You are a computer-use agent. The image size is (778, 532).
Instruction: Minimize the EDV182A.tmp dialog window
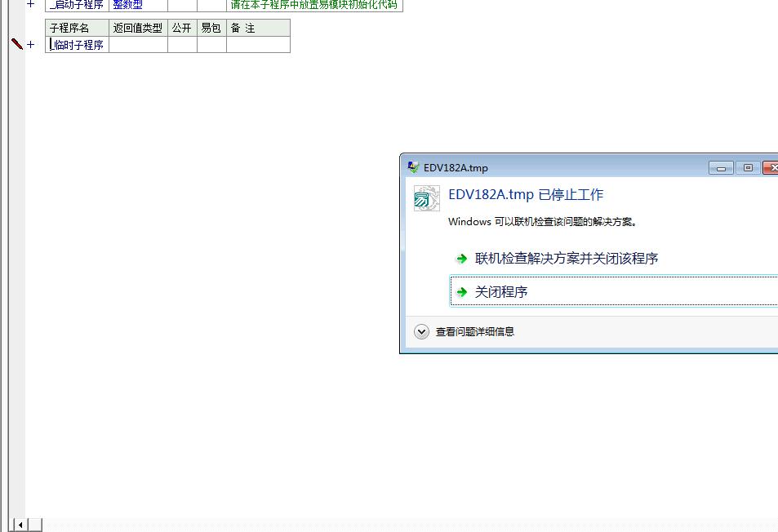[x=720, y=168]
